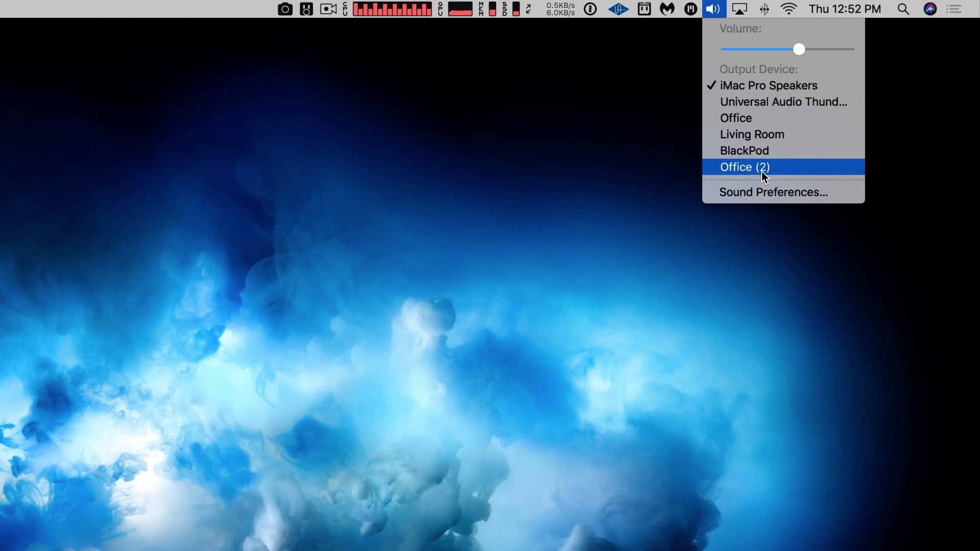Click the volume slider knob
The image size is (980, 551).
coord(799,49)
